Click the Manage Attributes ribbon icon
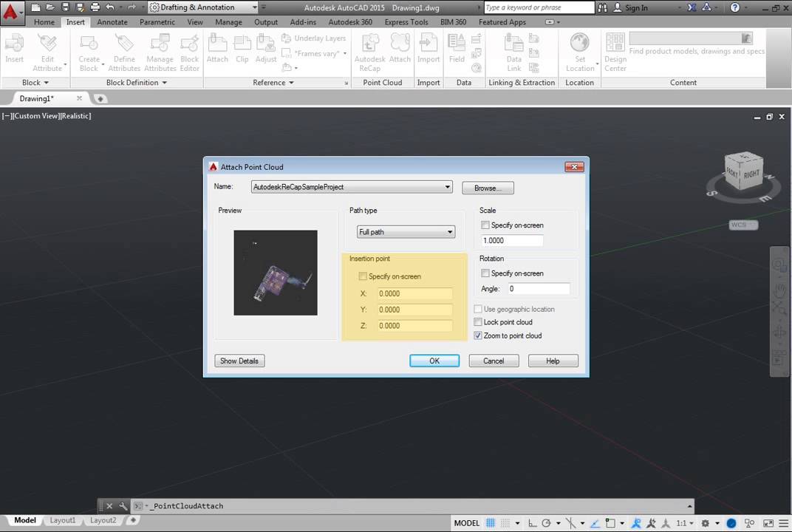The width and height of the screenshot is (792, 532). click(160, 44)
